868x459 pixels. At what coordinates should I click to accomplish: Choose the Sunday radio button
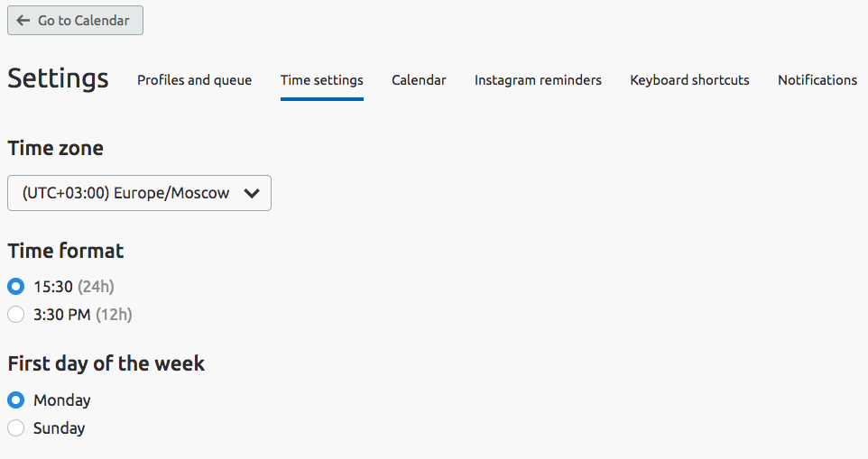tap(16, 428)
